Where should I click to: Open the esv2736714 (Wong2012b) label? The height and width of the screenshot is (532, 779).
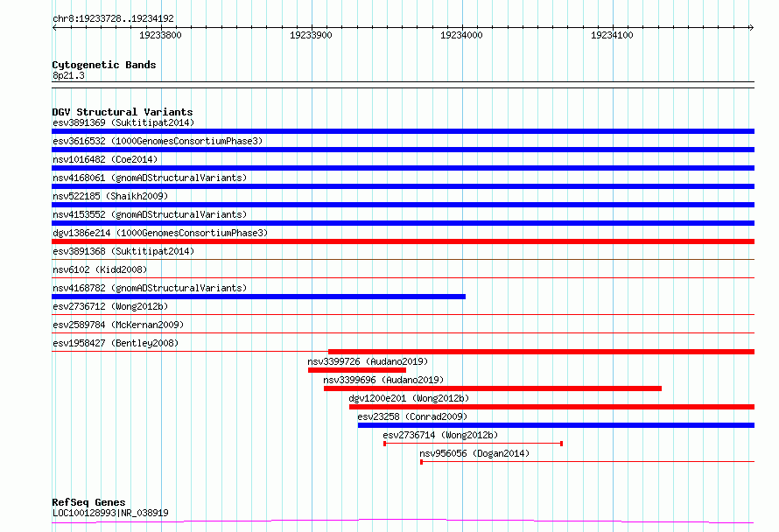pos(440,435)
